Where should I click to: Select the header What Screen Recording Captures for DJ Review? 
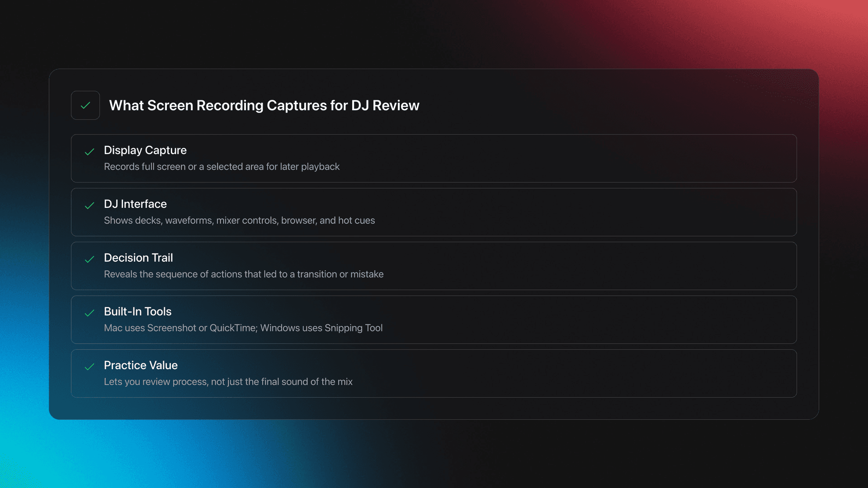[264, 105]
